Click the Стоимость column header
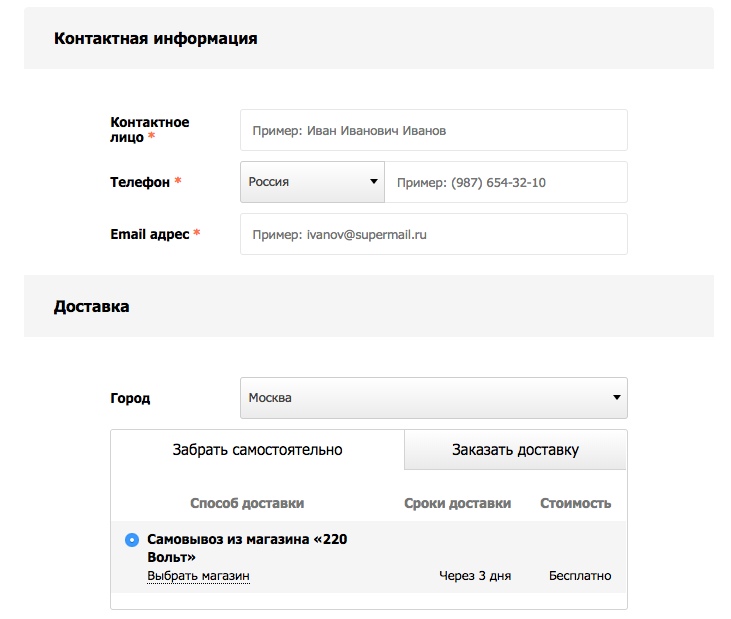 coord(575,503)
